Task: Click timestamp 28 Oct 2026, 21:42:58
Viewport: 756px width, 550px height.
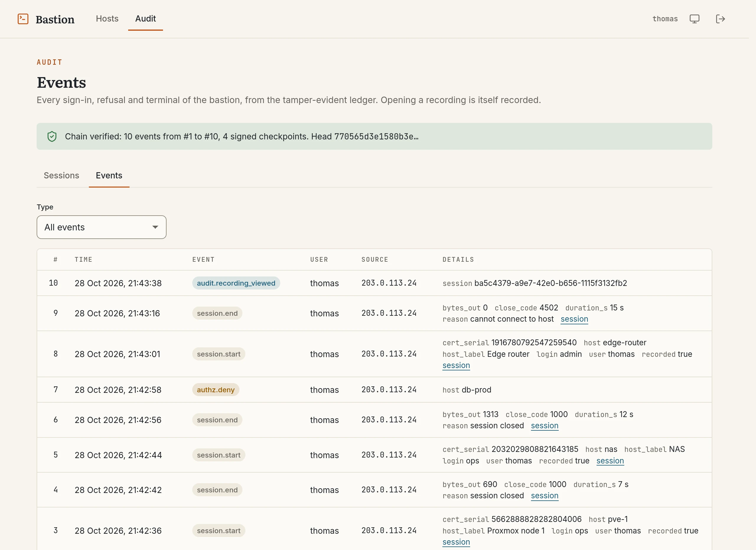Action: click(118, 390)
